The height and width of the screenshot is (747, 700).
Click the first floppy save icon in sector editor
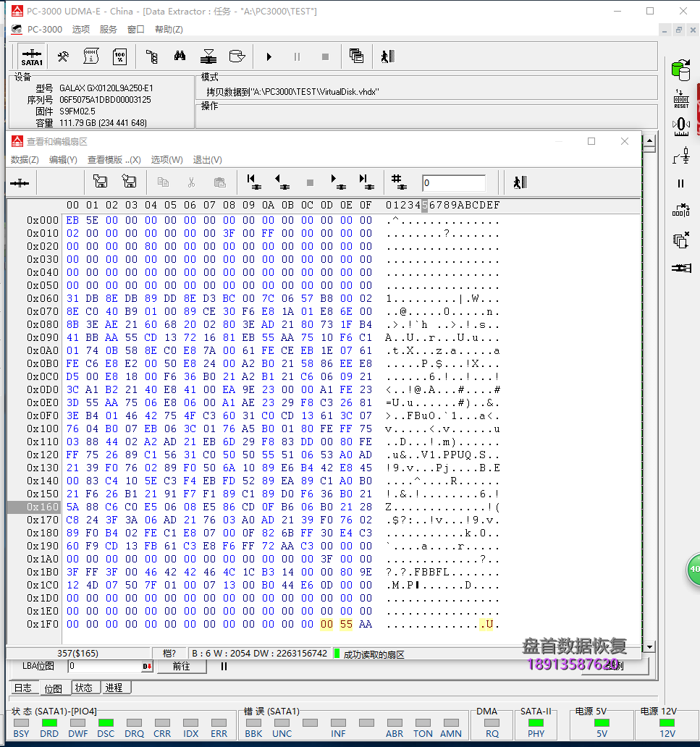(101, 182)
